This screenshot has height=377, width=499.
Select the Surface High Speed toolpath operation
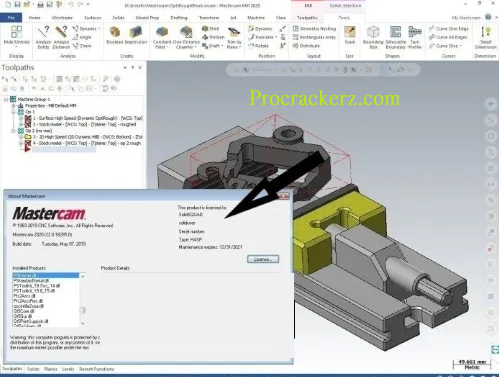[x=88, y=118]
